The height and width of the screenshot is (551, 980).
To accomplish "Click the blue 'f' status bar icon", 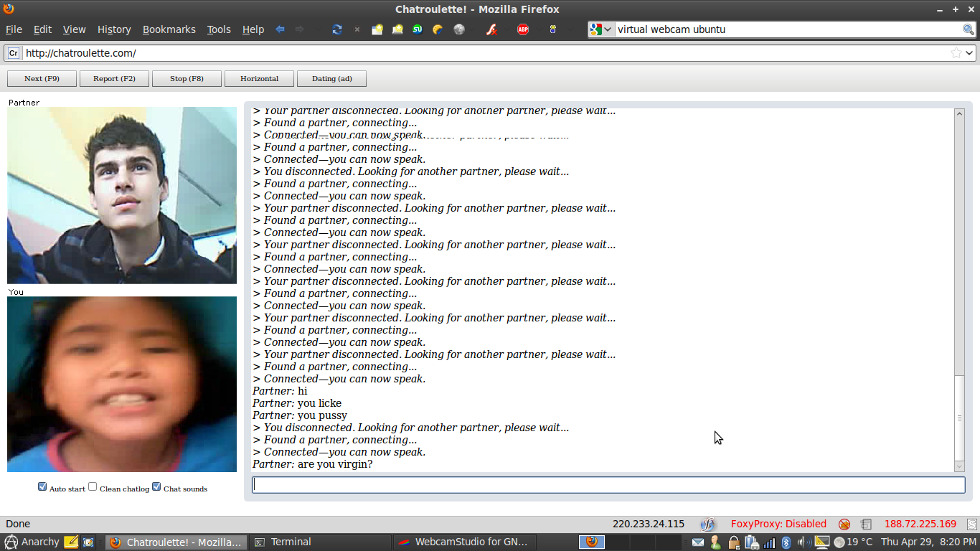I will (x=708, y=524).
